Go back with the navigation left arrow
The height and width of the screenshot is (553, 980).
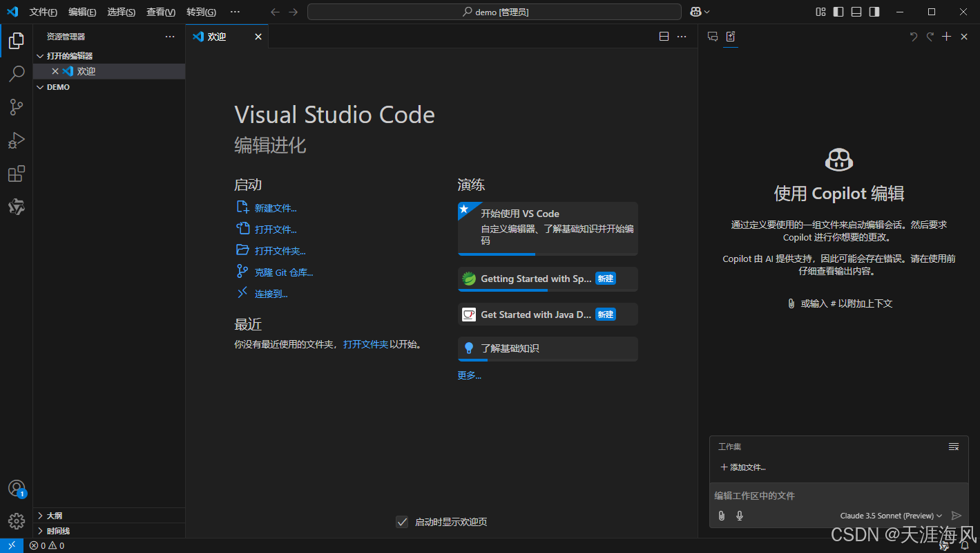276,12
